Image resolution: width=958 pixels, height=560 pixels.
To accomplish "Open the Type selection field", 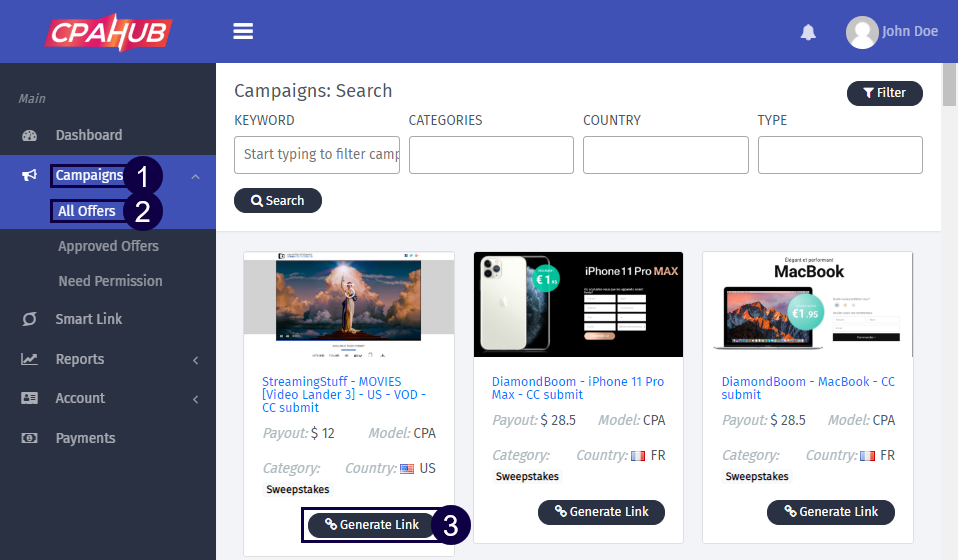I will coord(840,155).
